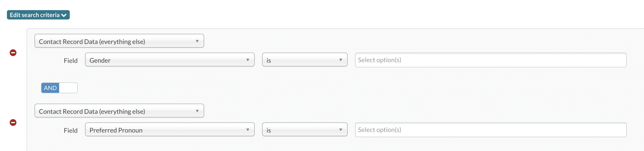Open the "is" operator dropdown for Preferred Pronoun
The height and width of the screenshot is (151, 644).
[304, 130]
